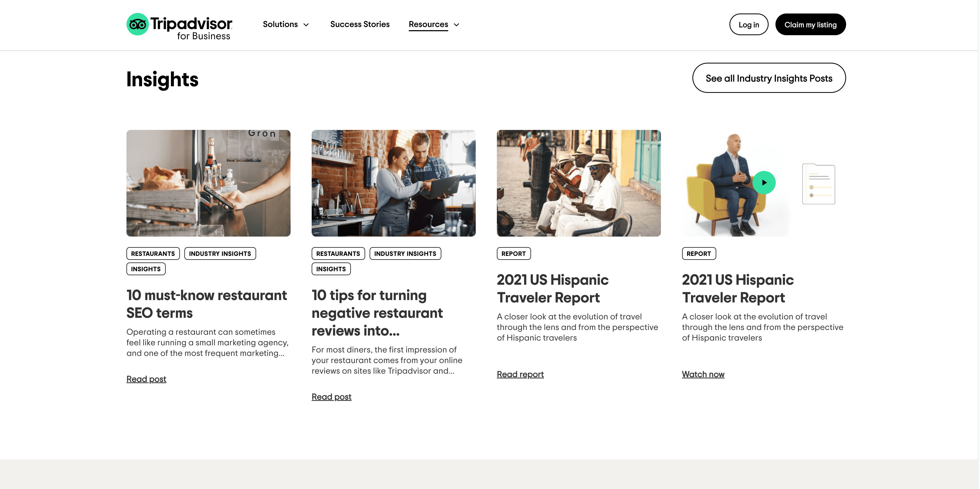
Task: Expand the Solutions dropdown chevron
Action: pyautogui.click(x=306, y=25)
